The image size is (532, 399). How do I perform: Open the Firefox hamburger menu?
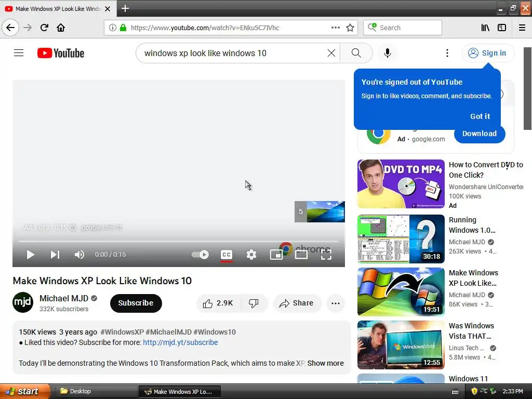(x=522, y=28)
